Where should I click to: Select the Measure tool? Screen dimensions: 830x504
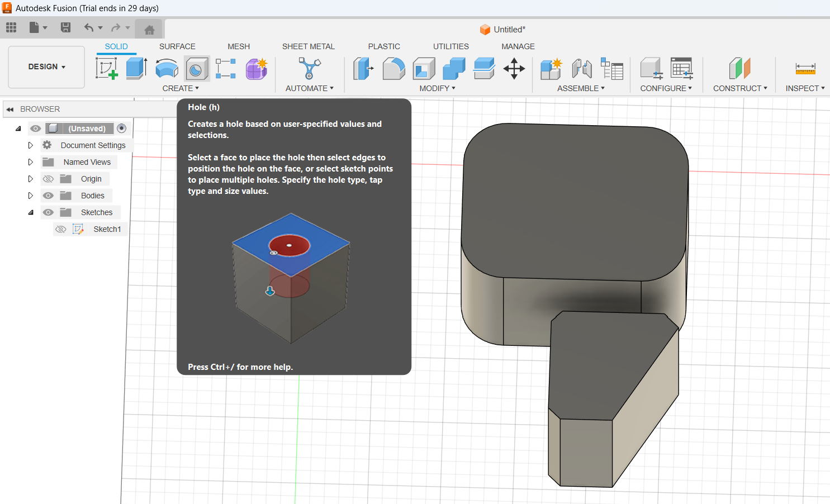(x=805, y=69)
